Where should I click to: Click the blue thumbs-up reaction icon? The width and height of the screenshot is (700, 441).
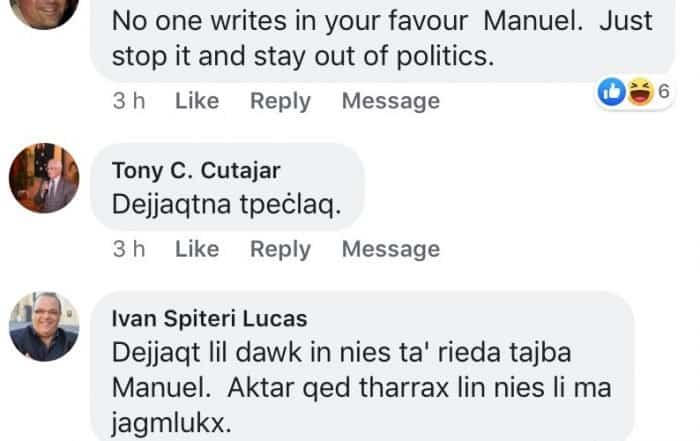tap(611, 93)
